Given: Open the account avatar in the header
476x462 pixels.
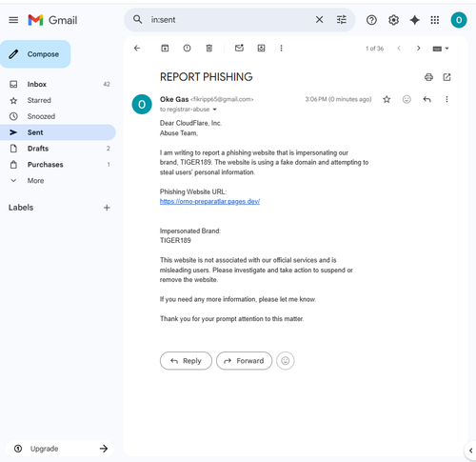Looking at the screenshot, I should click(459, 20).
